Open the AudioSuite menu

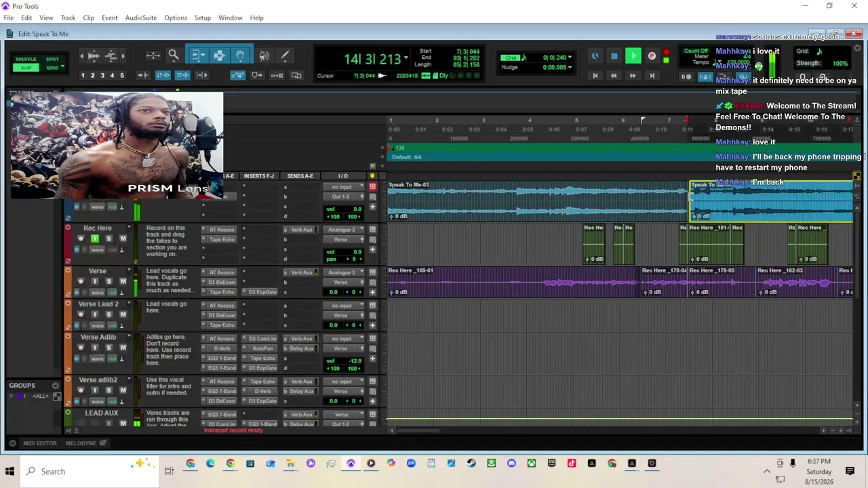(x=140, y=18)
